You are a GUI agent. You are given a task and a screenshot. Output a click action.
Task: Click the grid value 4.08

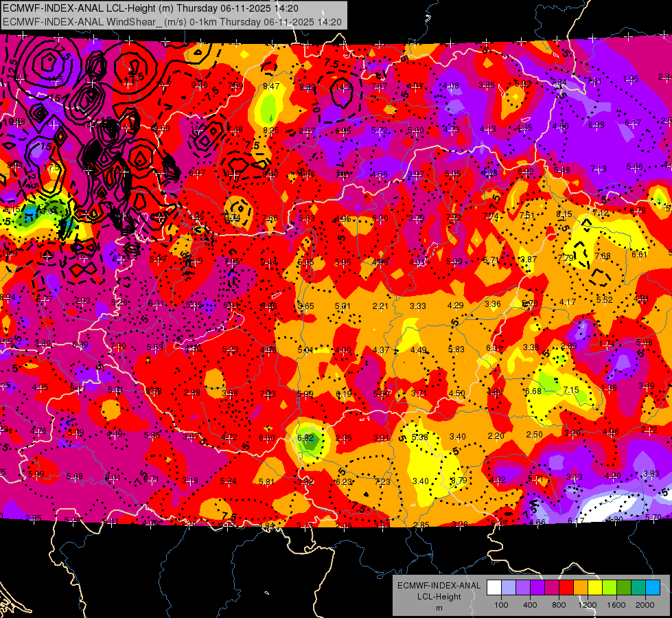pyautogui.click(x=451, y=86)
